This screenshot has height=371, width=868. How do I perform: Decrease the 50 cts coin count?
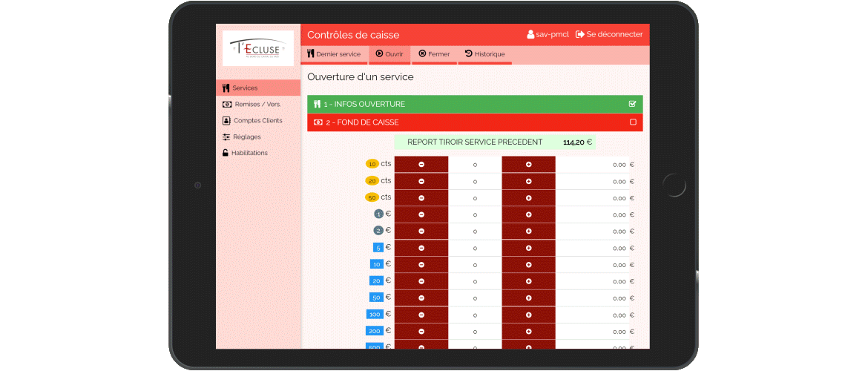point(421,197)
